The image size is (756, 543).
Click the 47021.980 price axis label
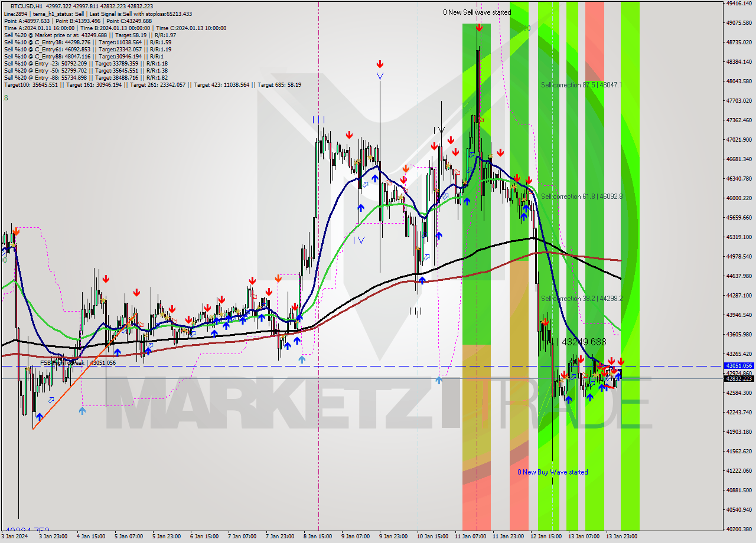[x=738, y=139]
